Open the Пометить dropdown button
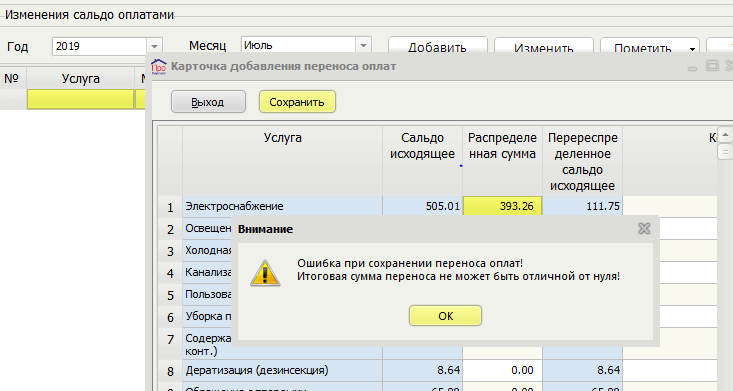The image size is (733, 391). click(x=650, y=46)
